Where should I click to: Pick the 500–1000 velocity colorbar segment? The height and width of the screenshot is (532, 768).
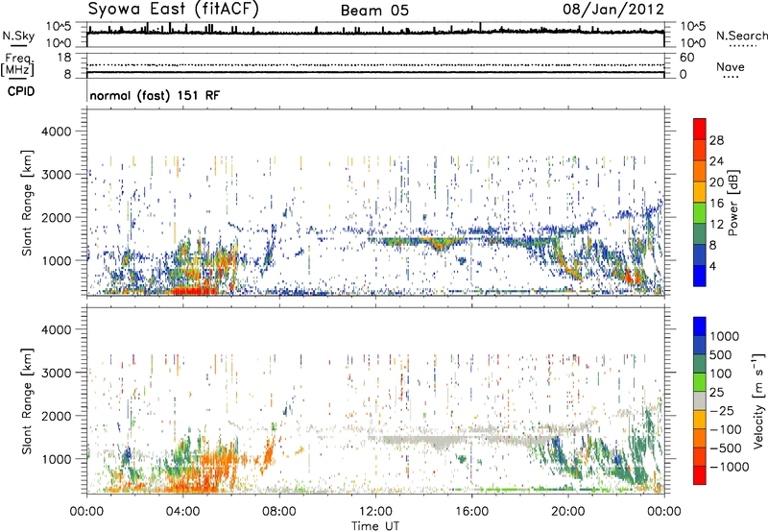point(700,345)
